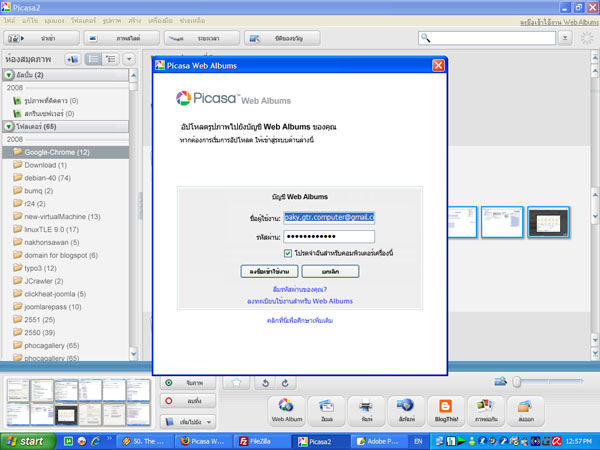
Task: Toggle the remember me on this computer checkbox
Action: (288, 253)
